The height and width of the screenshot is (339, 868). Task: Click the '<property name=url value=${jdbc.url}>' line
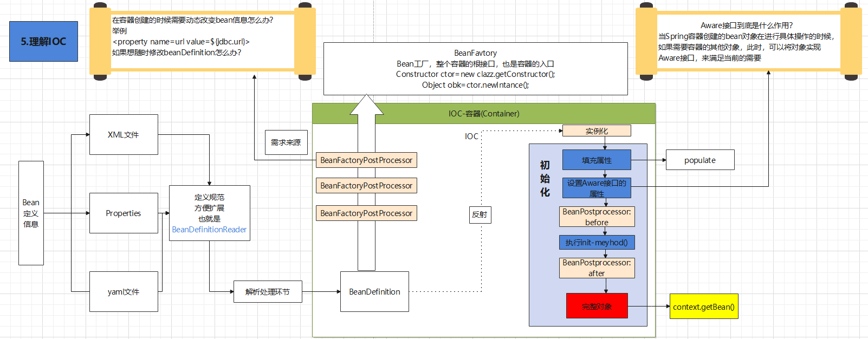[x=181, y=42]
